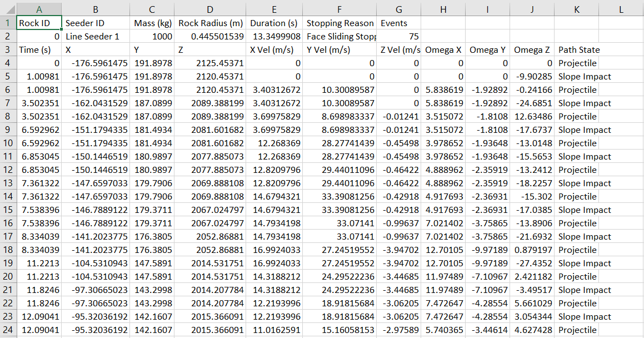The image size is (644, 338).
Task: Click the X value -104.5310943 in row 19
Action: (x=96, y=264)
